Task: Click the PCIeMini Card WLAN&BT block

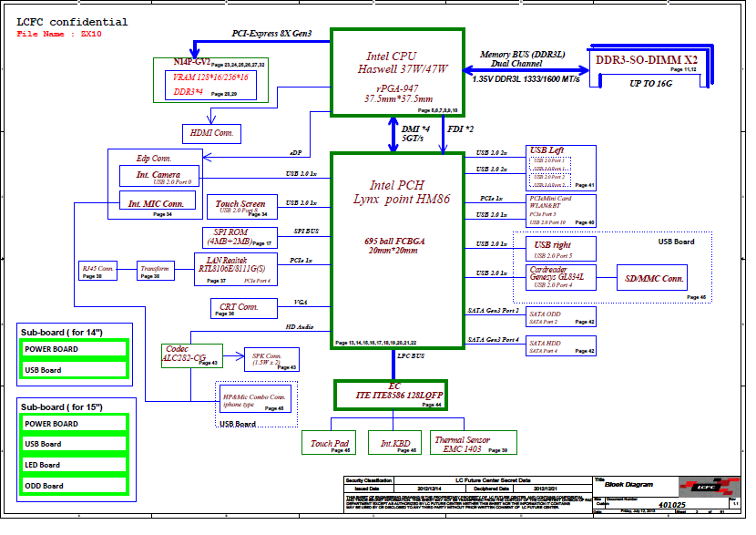Action: (561, 211)
